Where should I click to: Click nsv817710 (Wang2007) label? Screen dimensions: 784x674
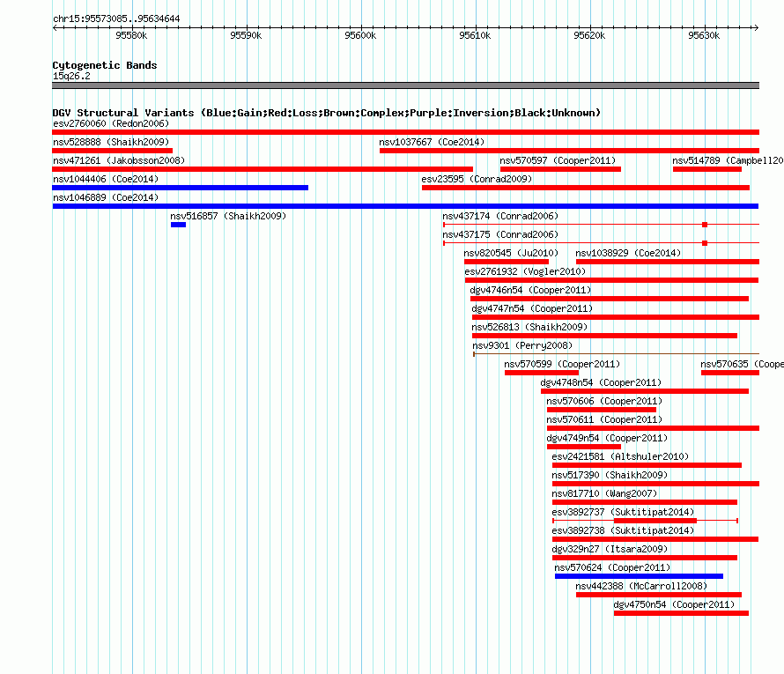pos(604,493)
